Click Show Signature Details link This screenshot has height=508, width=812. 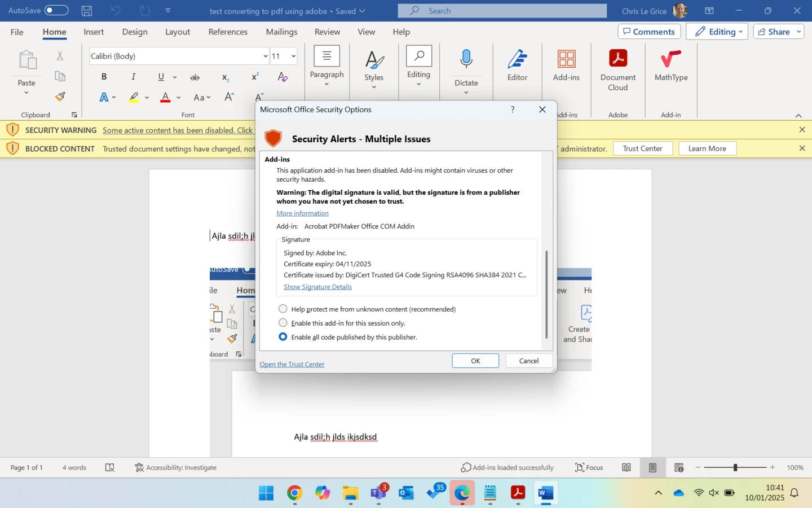[317, 287]
